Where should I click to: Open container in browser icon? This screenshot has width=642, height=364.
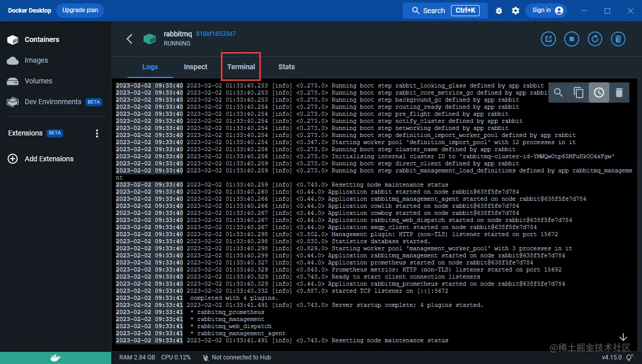click(x=548, y=39)
